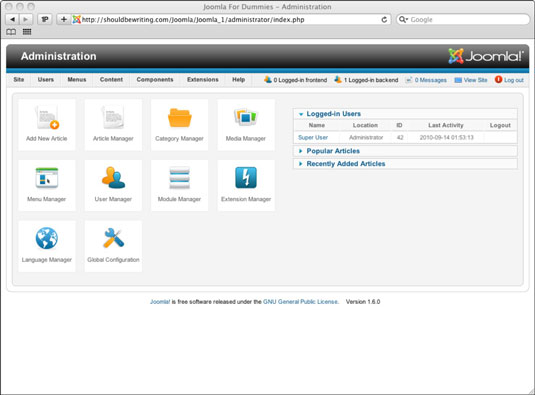Image resolution: width=535 pixels, height=395 pixels.
Task: Open the Module Manager icon
Action: (179, 178)
